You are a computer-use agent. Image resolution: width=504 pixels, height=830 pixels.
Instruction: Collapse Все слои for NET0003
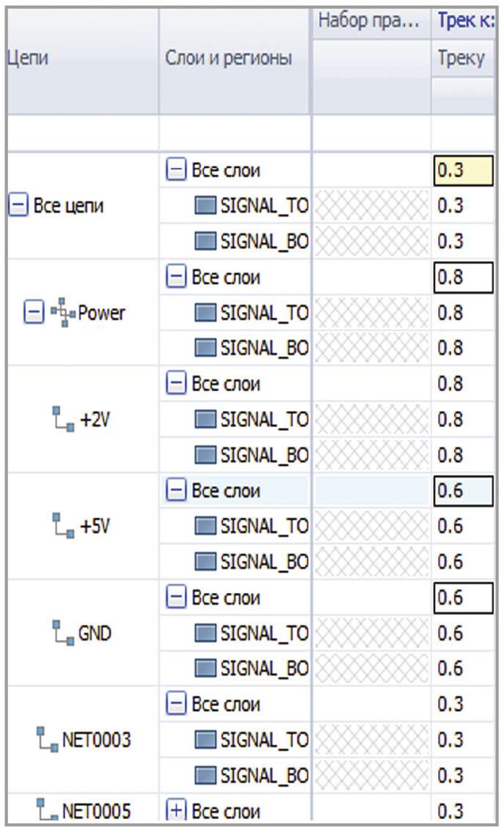click(176, 705)
